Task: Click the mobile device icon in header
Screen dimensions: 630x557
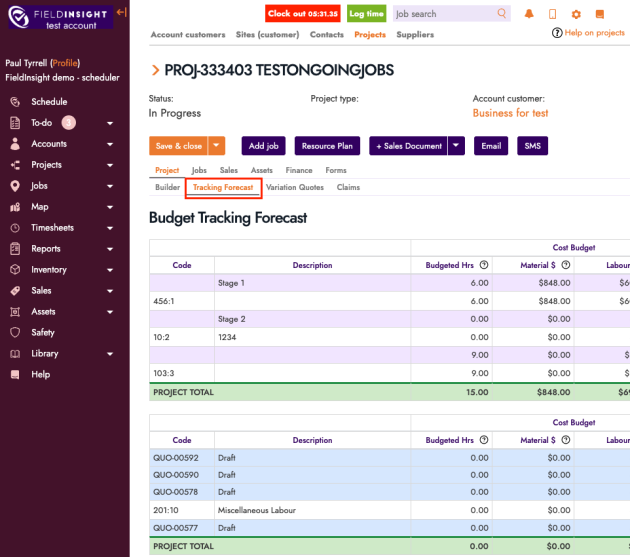Action: 553,15
